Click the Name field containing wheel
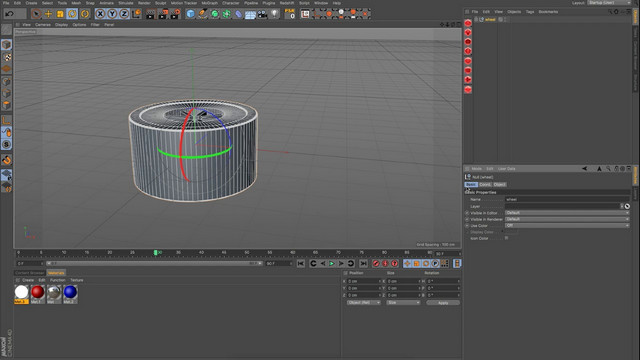The image size is (640, 360). click(x=567, y=200)
